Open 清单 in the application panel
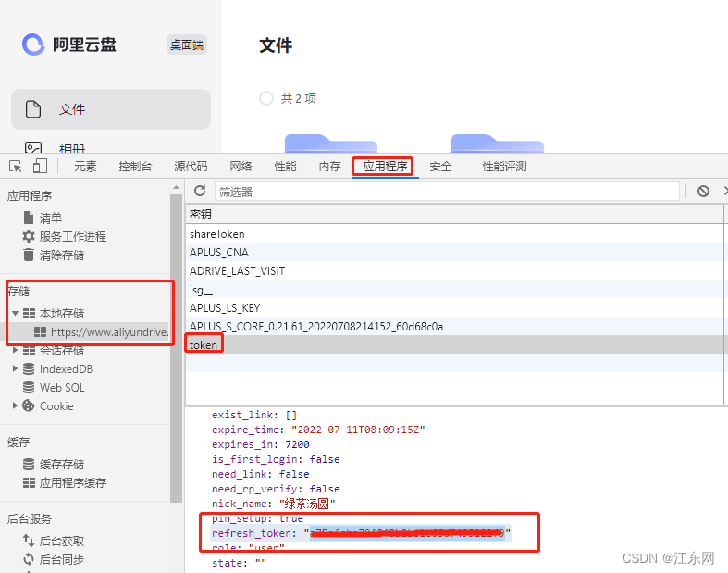 click(51, 218)
